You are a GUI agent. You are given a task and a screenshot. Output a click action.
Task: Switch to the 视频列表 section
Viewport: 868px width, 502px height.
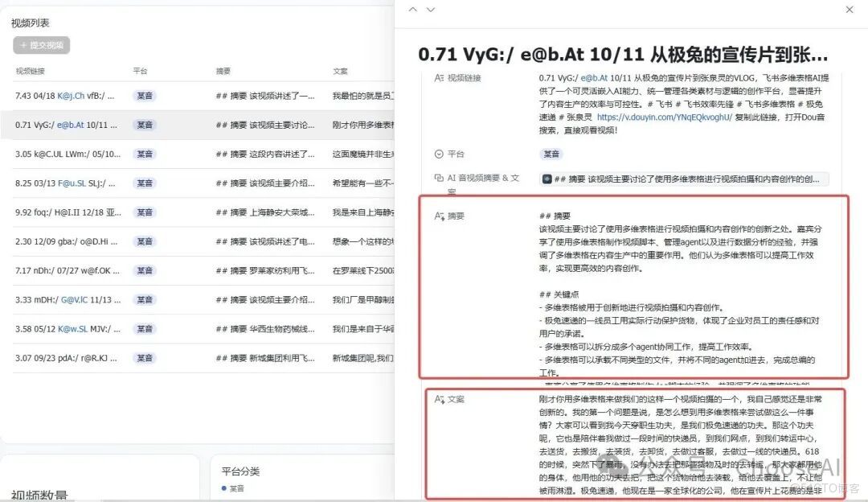coord(30,23)
